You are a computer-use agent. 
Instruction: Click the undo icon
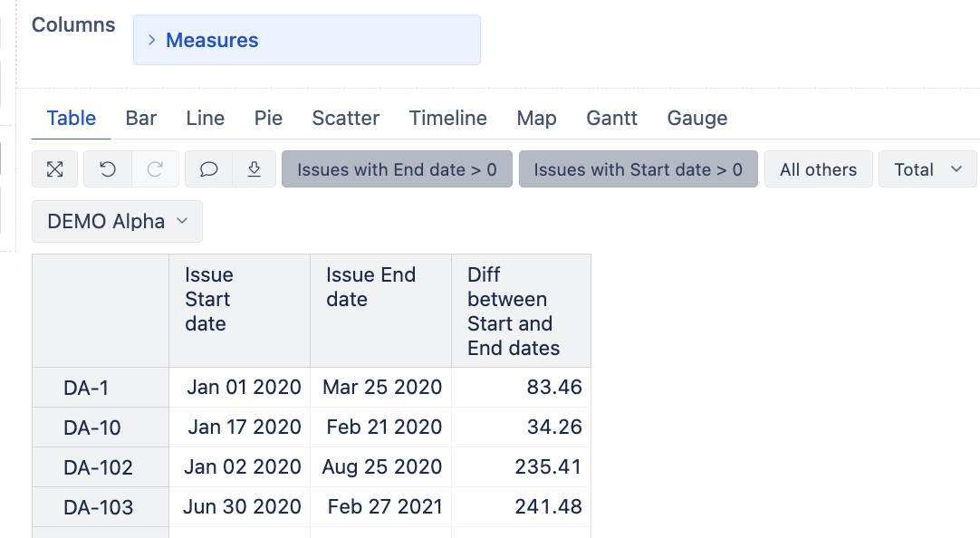(108, 169)
